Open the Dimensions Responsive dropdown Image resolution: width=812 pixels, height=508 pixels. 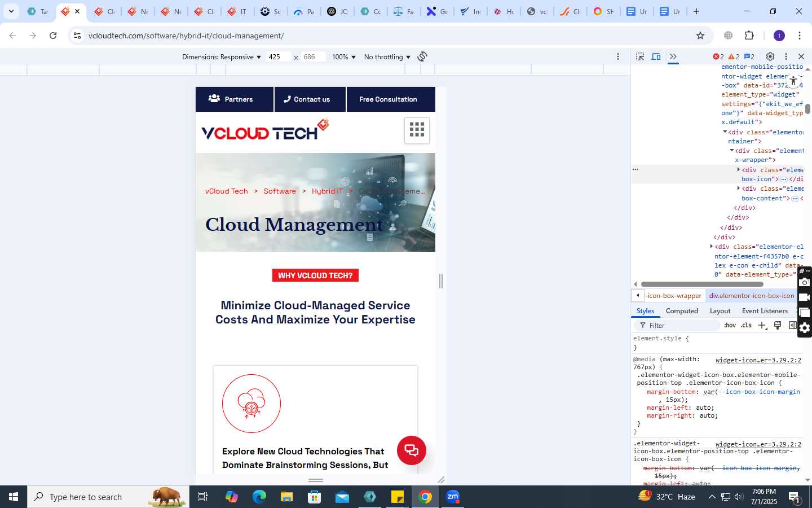tap(222, 57)
